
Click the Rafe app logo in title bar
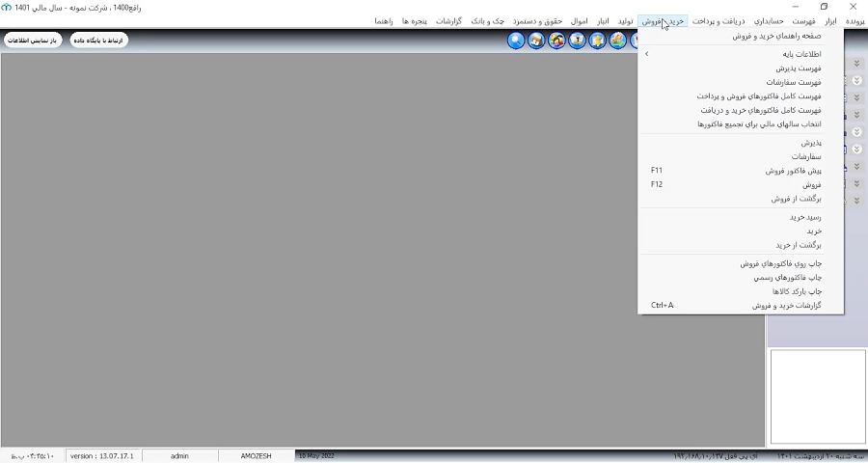pyautogui.click(x=6, y=8)
